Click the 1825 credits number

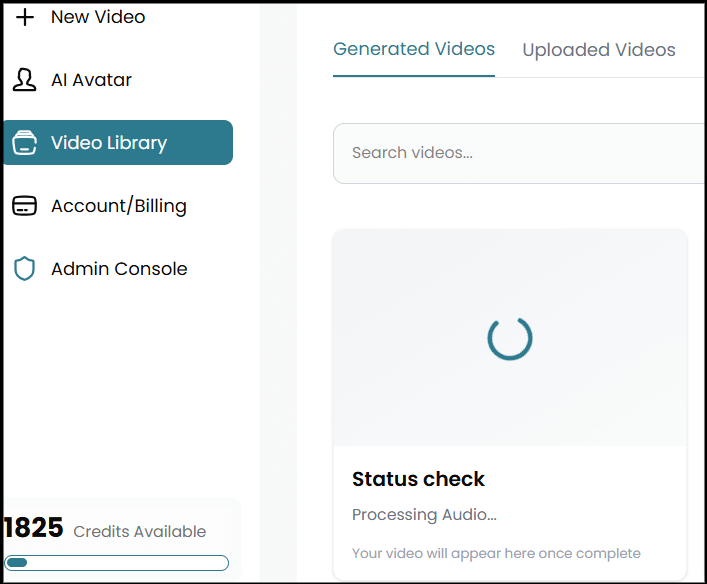pyautogui.click(x=34, y=529)
